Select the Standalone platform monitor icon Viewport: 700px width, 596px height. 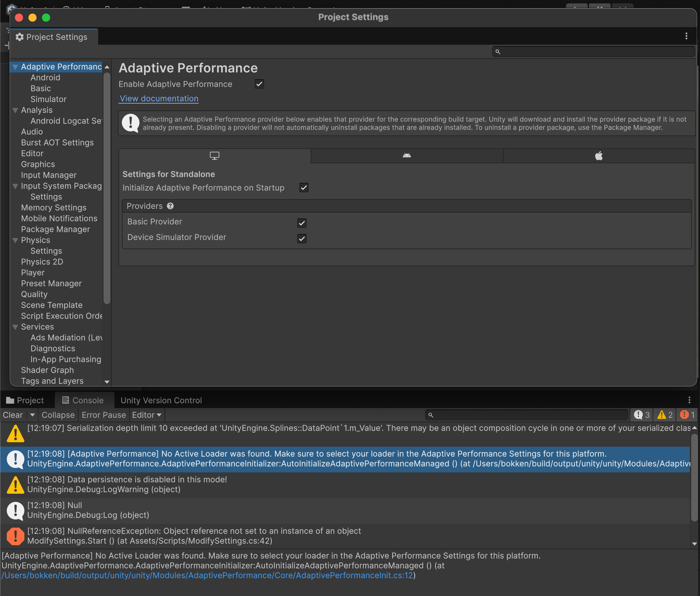214,156
